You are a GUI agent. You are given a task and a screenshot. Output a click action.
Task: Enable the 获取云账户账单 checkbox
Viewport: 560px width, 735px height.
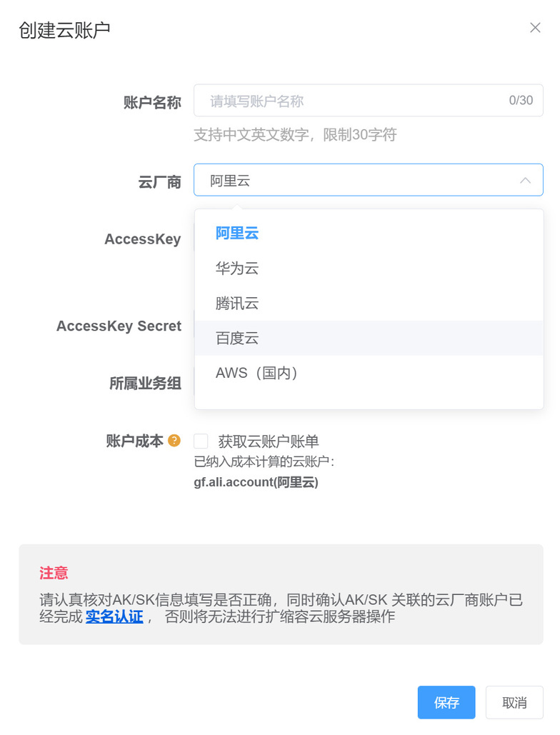click(x=201, y=441)
